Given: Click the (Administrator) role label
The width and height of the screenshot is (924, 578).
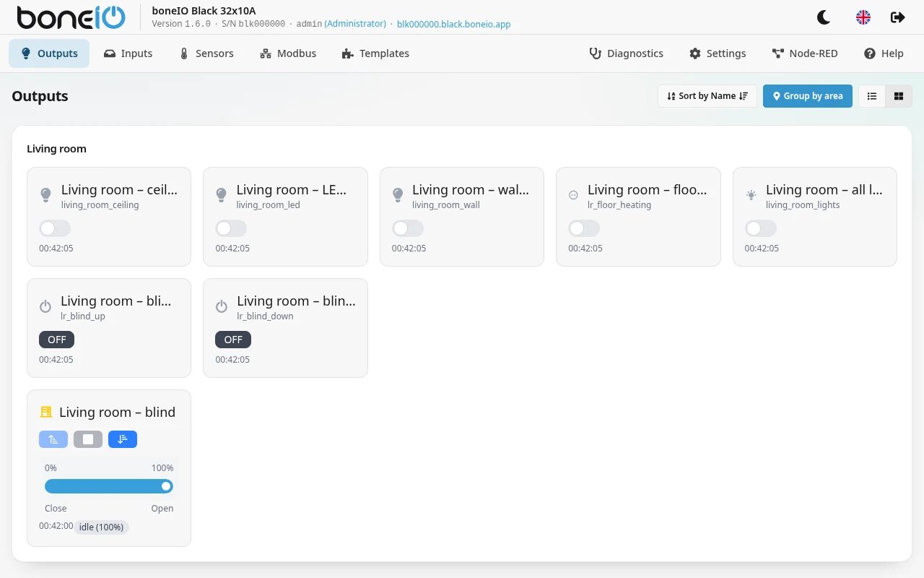Looking at the screenshot, I should pos(355,24).
